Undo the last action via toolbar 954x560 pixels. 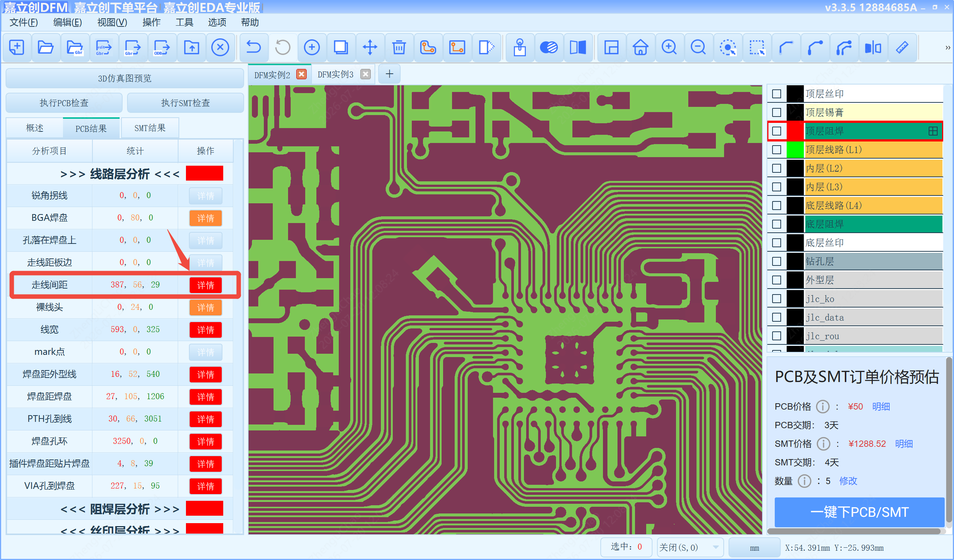point(254,48)
